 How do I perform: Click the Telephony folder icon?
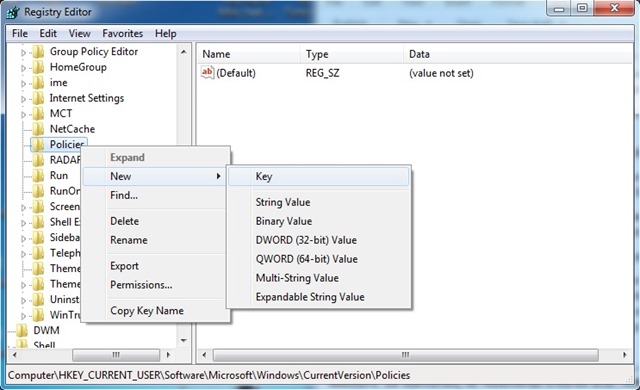click(38, 253)
